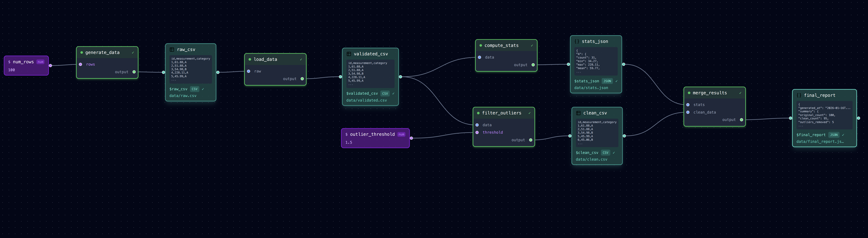Click the JSON badge on stats_json node
This screenshot has width=868, height=238.
(607, 81)
